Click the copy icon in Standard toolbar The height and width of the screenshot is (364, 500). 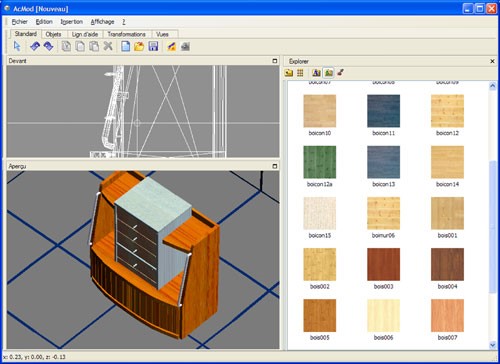coord(80,46)
